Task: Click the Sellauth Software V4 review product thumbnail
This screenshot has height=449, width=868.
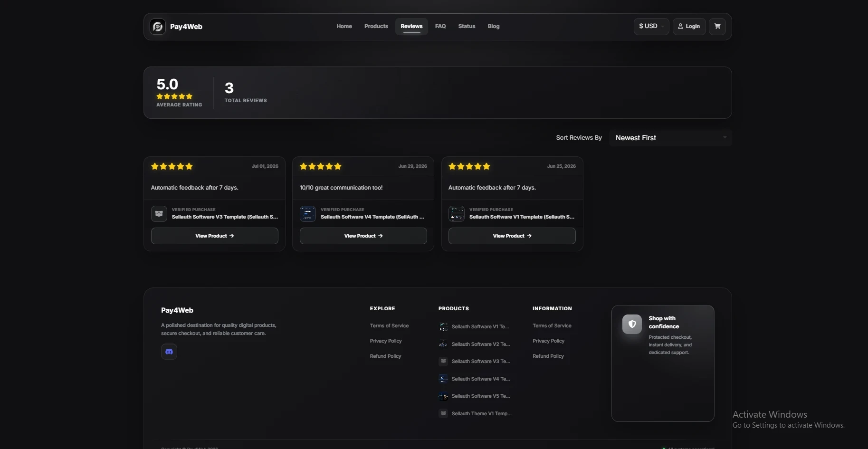Action: [x=308, y=214]
